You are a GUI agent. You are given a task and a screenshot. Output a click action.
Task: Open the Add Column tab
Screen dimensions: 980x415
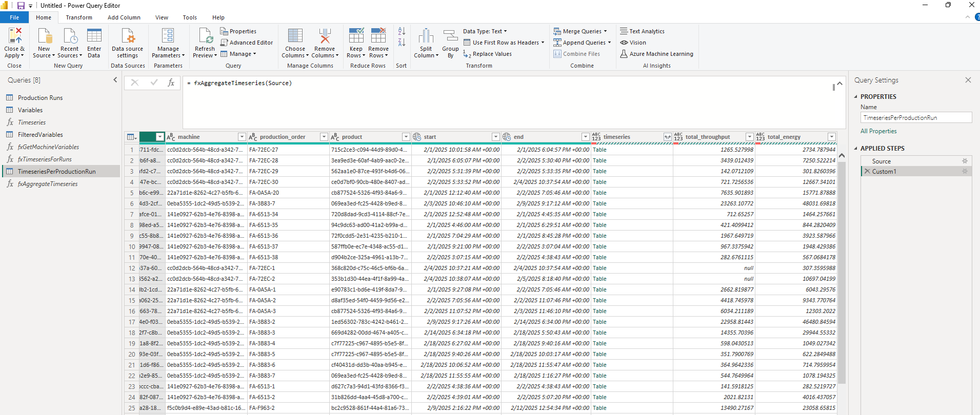point(124,17)
